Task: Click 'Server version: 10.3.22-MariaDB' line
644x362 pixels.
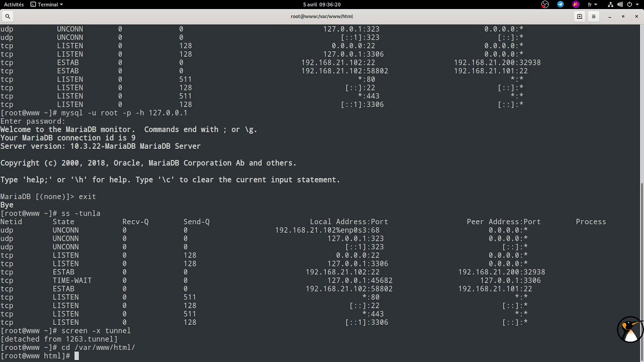Action: (x=101, y=146)
